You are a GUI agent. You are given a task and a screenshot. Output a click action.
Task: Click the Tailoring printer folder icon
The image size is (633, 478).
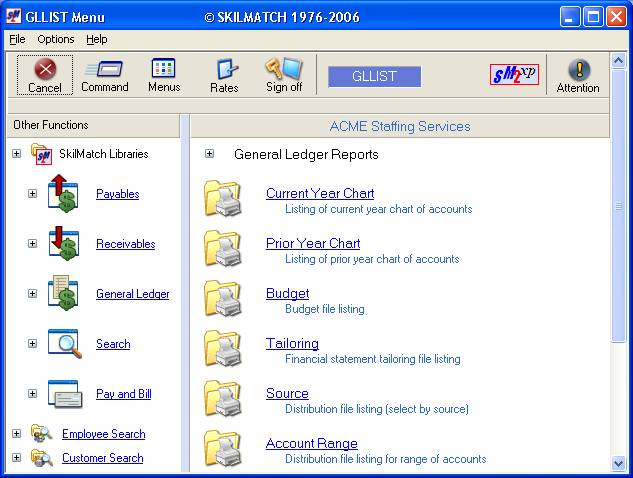pos(223,348)
